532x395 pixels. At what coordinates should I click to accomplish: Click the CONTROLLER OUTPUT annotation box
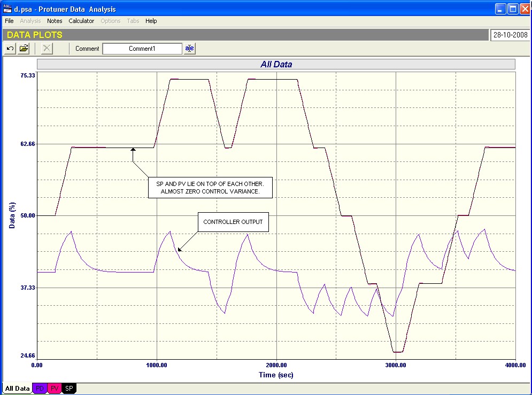click(233, 222)
